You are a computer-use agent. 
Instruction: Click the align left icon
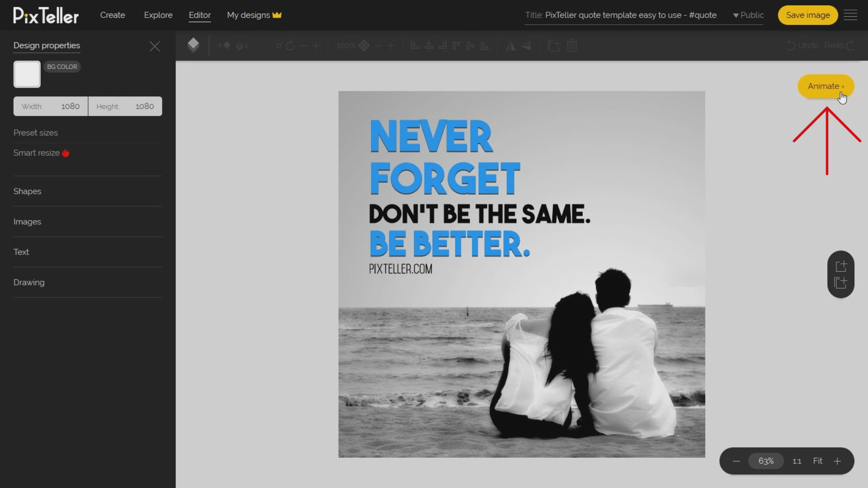415,46
